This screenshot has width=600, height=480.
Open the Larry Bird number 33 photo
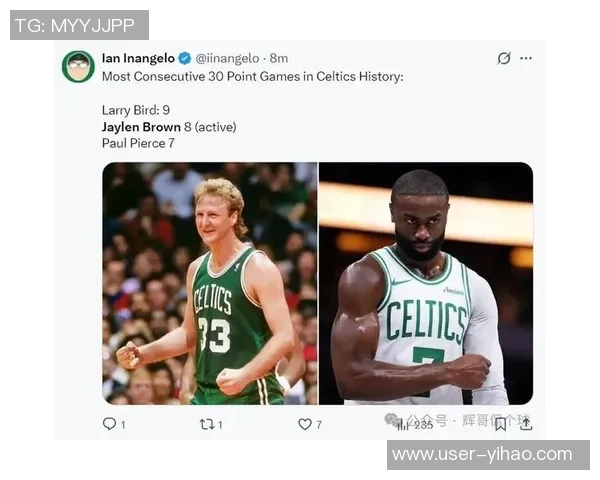coord(209,283)
